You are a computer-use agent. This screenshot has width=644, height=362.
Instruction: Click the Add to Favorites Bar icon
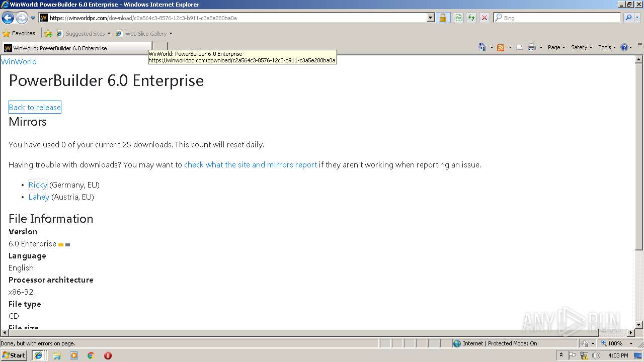[x=48, y=34]
